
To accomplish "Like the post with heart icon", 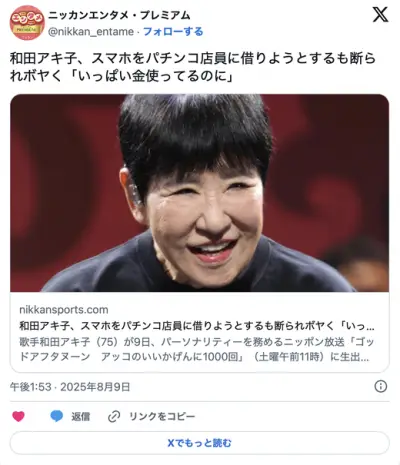I will pyautogui.click(x=18, y=416).
